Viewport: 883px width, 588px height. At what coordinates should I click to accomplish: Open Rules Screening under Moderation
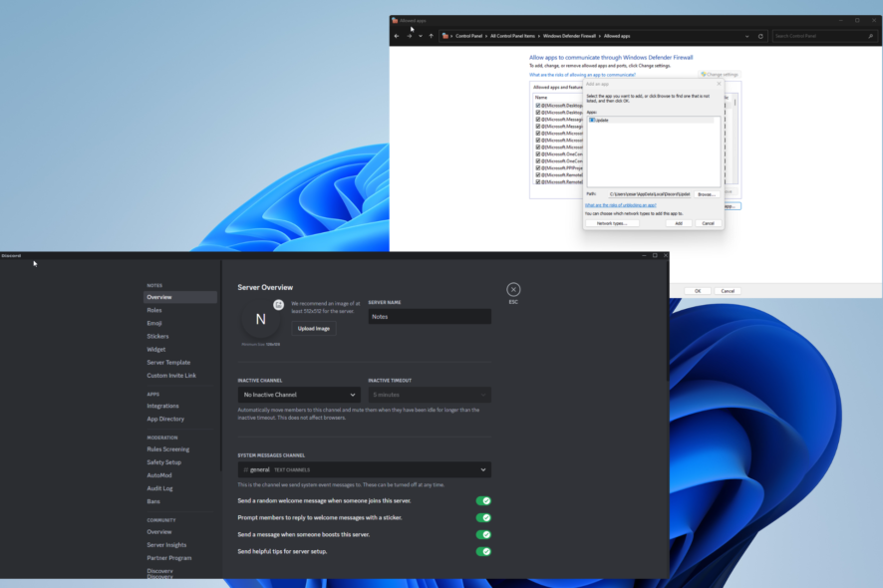(167, 448)
